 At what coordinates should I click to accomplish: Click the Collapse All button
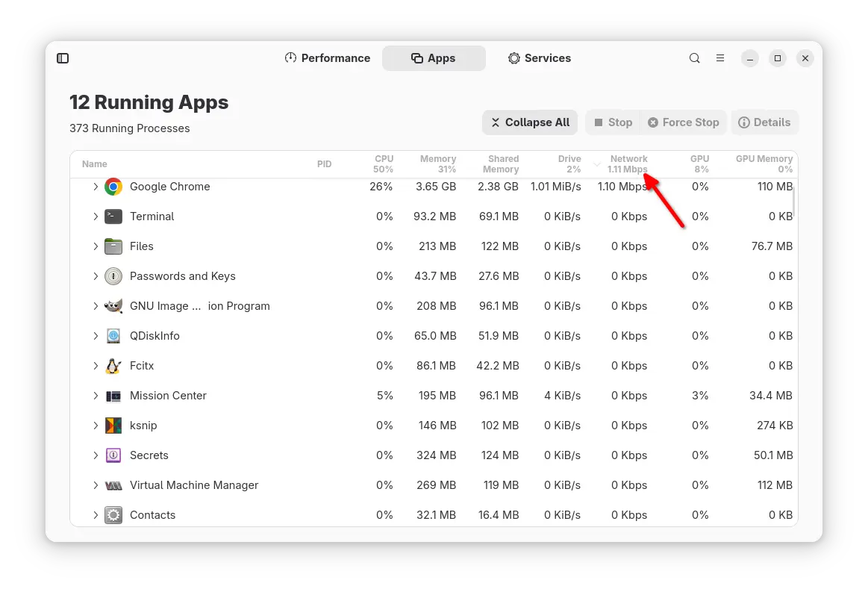tap(530, 122)
